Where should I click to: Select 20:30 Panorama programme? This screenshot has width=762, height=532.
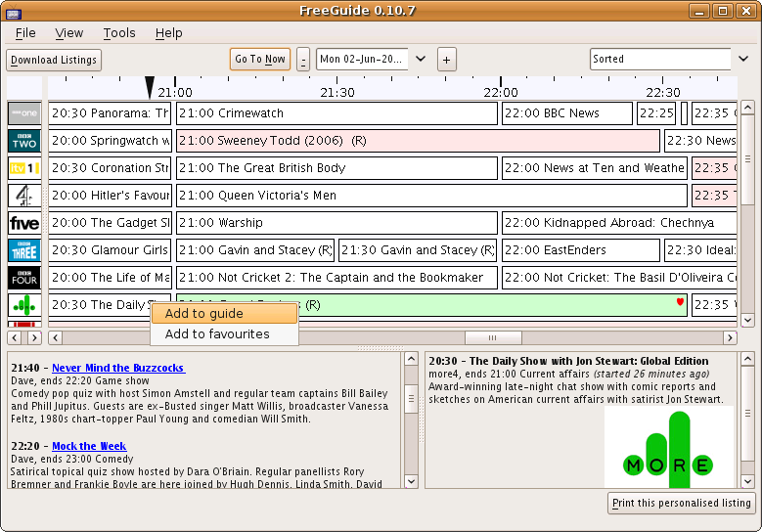point(110,113)
